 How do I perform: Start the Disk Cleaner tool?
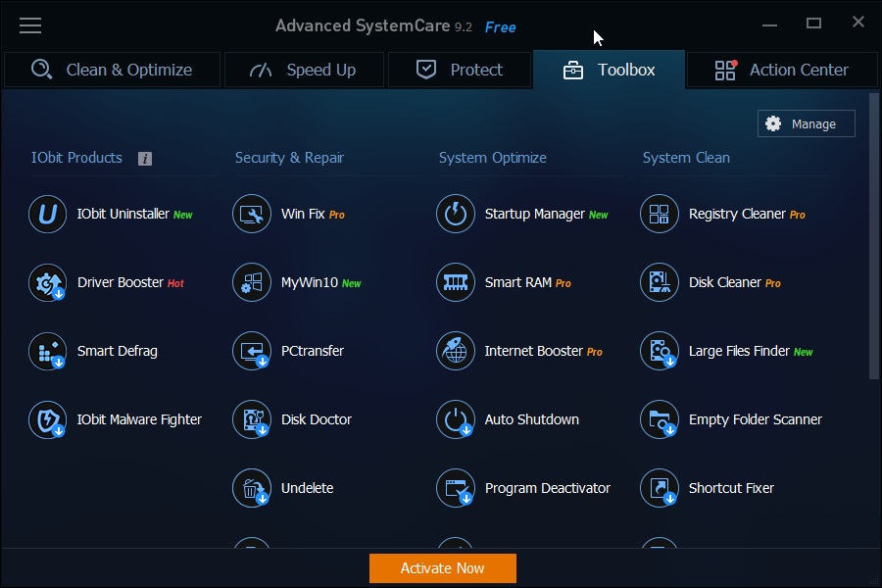[720, 282]
